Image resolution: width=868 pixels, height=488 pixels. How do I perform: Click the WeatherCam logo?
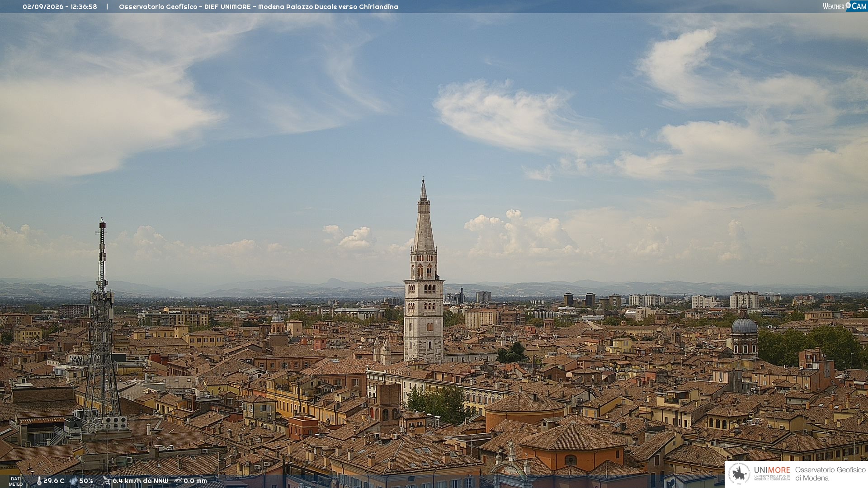point(844,6)
